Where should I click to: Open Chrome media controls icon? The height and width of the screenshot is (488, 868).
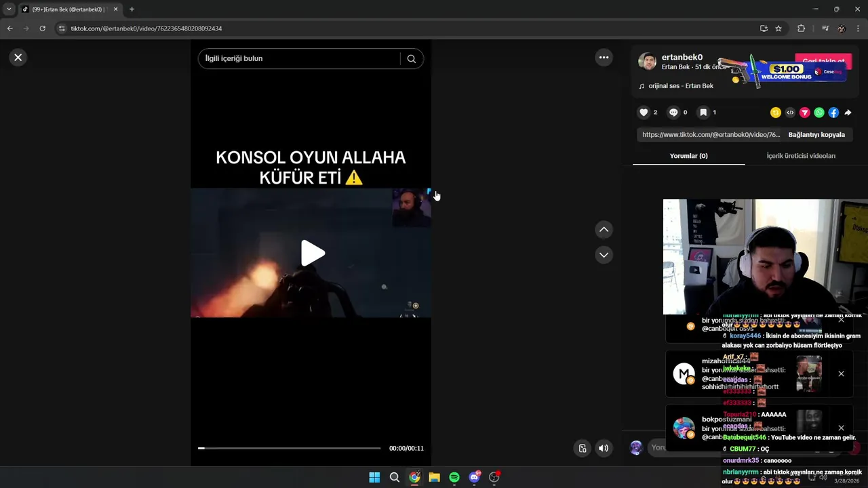point(825,28)
